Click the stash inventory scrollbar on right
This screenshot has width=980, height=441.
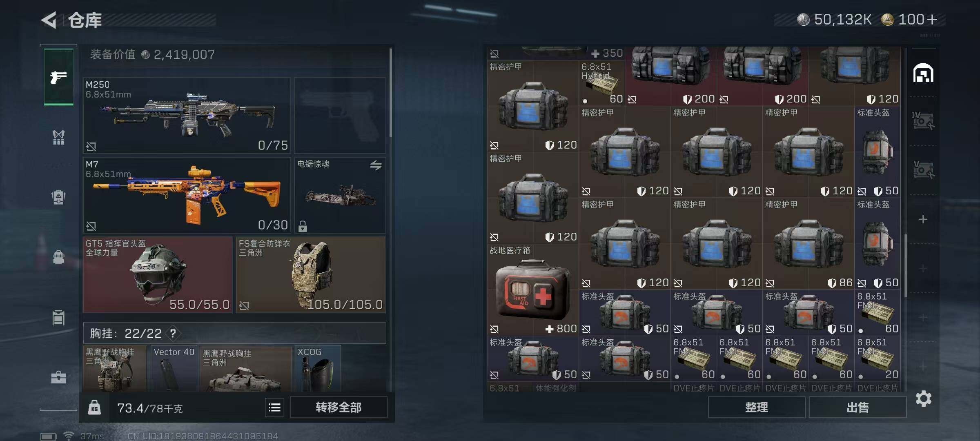click(x=905, y=265)
